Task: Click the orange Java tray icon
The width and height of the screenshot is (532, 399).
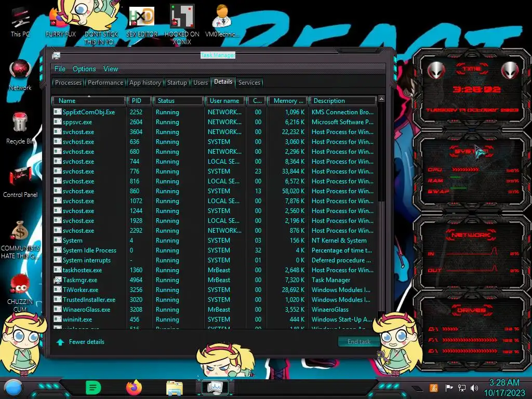Action: pyautogui.click(x=433, y=388)
